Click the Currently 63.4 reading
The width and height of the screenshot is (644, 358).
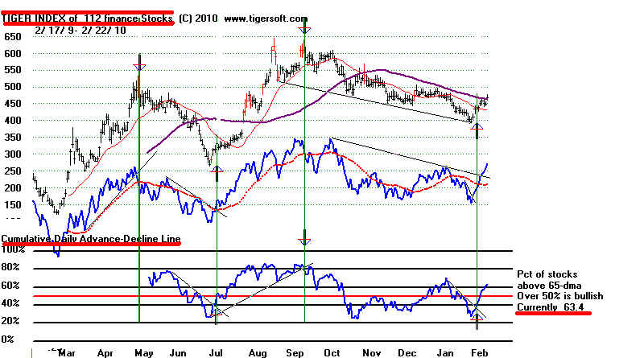(552, 307)
